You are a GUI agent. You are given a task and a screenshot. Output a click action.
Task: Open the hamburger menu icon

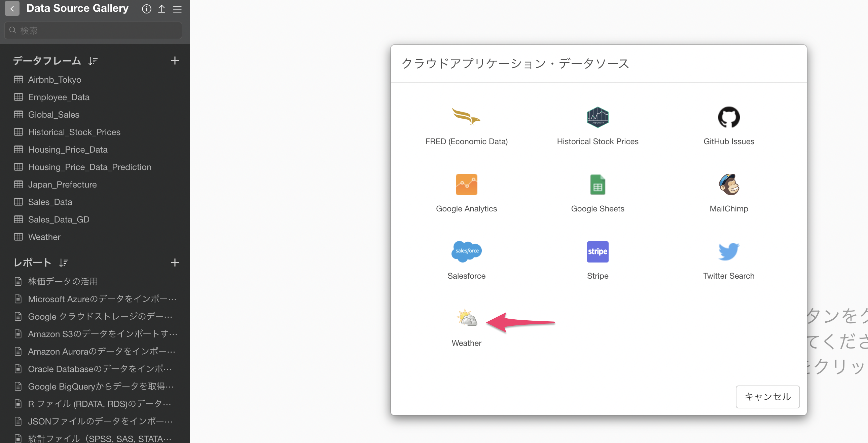[x=177, y=9]
